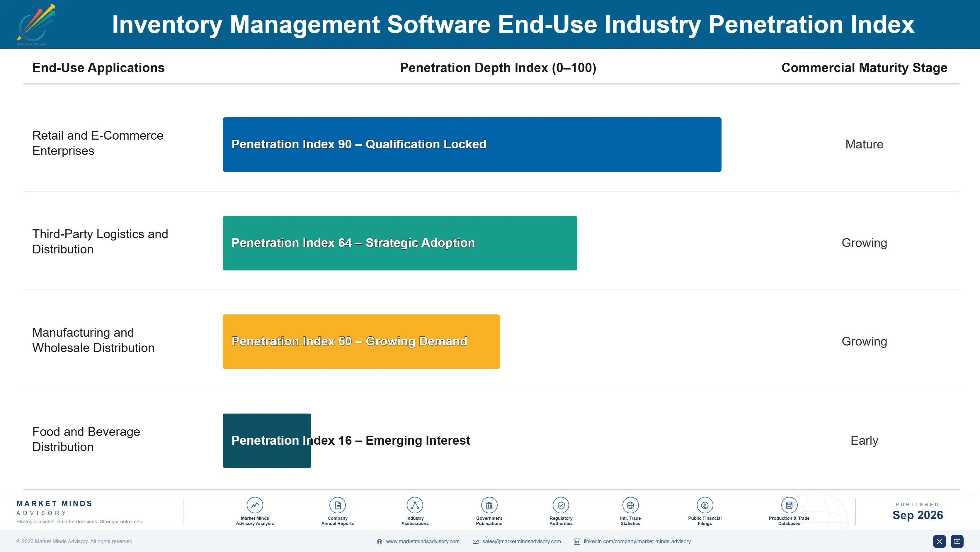Click the Market Minds Advisory Analysis chart icon
The height and width of the screenshot is (552, 980).
pos(255,505)
